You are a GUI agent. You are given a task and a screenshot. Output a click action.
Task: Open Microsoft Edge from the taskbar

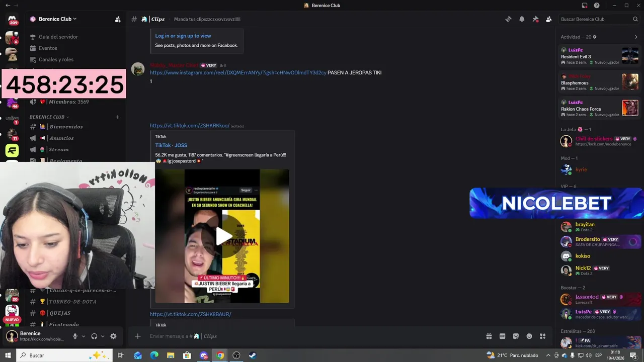(154, 355)
